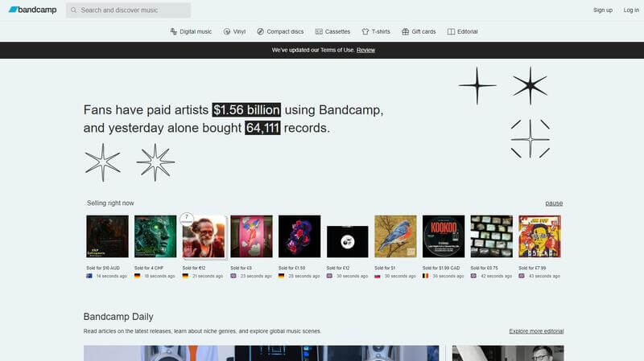This screenshot has height=361, width=644.
Task: Click the Compact discs icon
Action: (x=260, y=31)
